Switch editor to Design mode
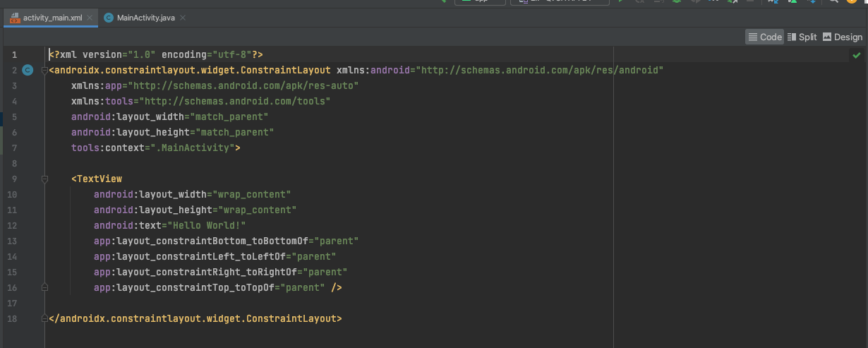Screen dimensions: 868x348 [x=841, y=37]
